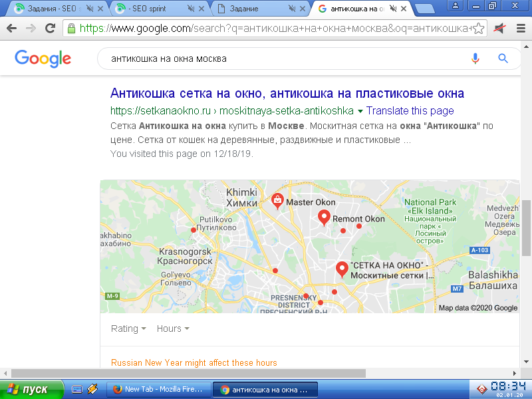532x399 pixels.
Task: Click the vertical scrollbar thumb
Action: pos(526,228)
